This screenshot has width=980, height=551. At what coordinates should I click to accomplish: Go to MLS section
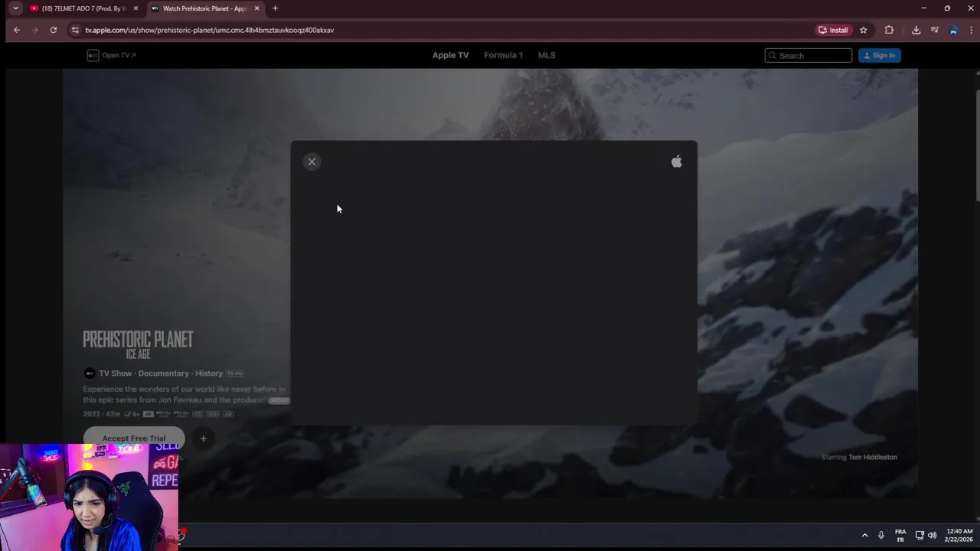tap(547, 55)
